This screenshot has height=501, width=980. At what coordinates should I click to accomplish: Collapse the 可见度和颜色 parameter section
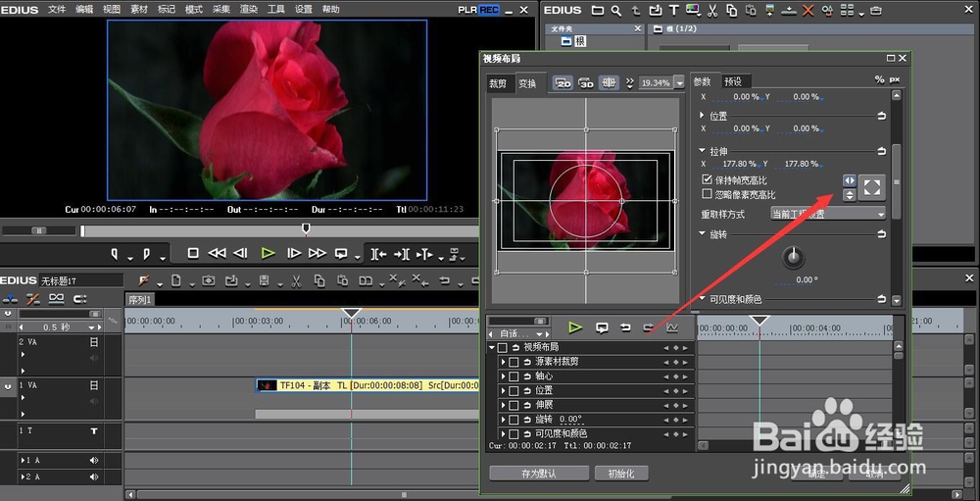point(702,299)
